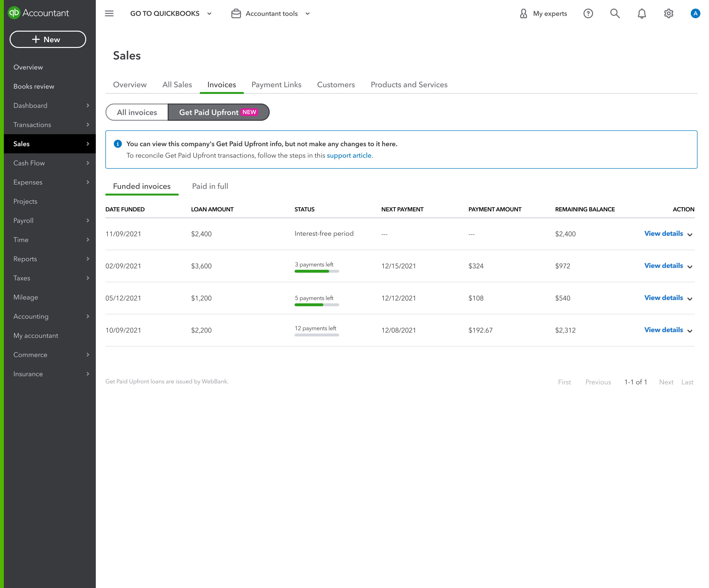This screenshot has width=709, height=588.
Task: Open the notifications bell icon
Action: 642,13
